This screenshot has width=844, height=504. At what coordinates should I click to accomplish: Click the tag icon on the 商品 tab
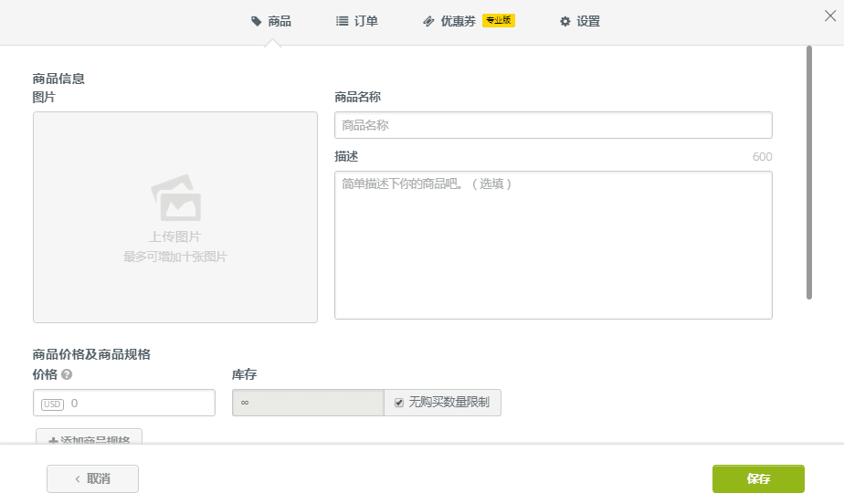[x=257, y=21]
